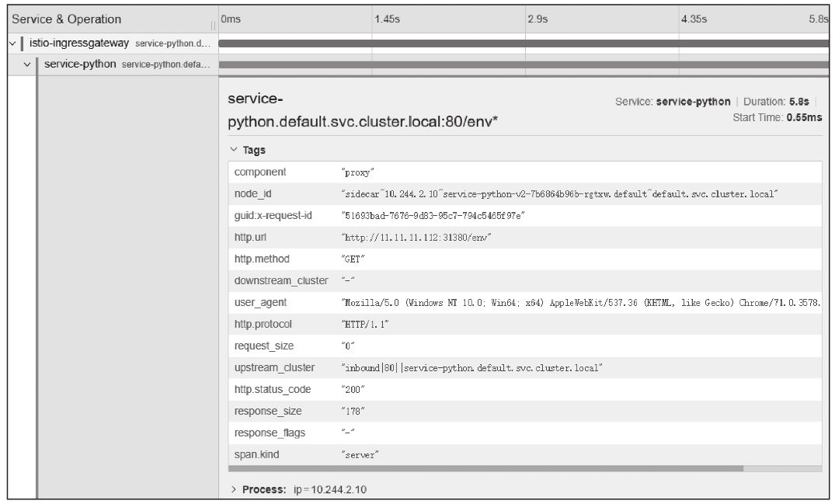
Task: Click the Service & Operation column header
Action: [67, 19]
